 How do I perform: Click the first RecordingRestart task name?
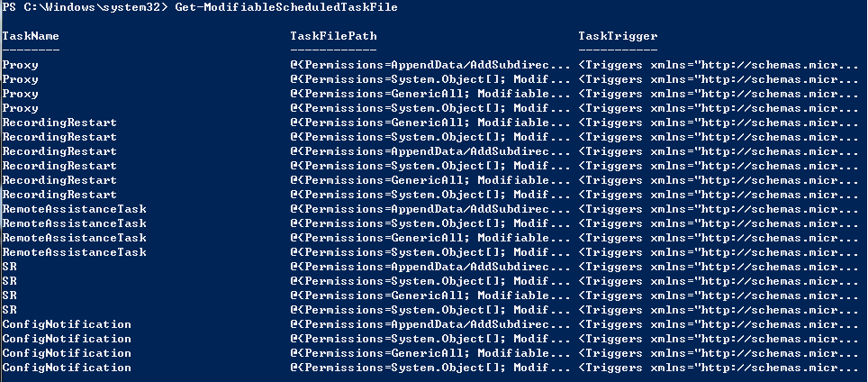click(59, 123)
